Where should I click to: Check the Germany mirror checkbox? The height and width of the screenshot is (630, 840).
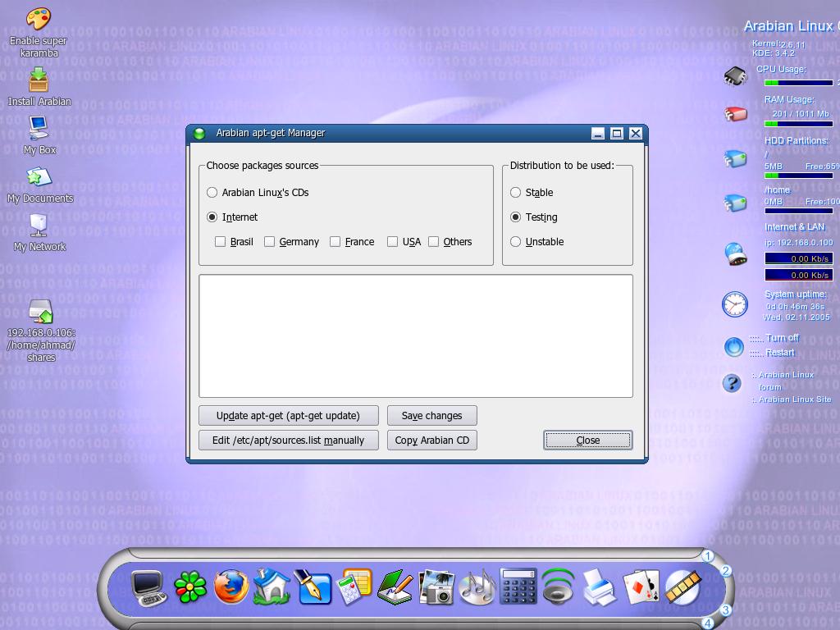[269, 242]
